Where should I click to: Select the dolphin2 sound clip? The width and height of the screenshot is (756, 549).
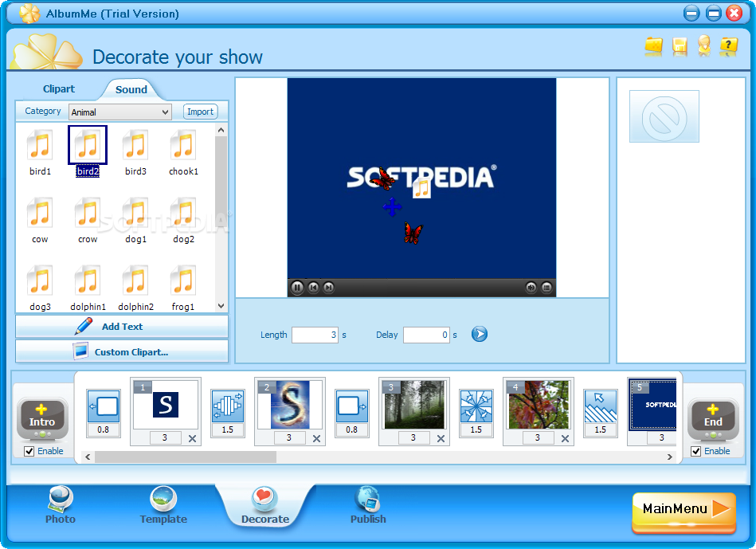coord(135,288)
